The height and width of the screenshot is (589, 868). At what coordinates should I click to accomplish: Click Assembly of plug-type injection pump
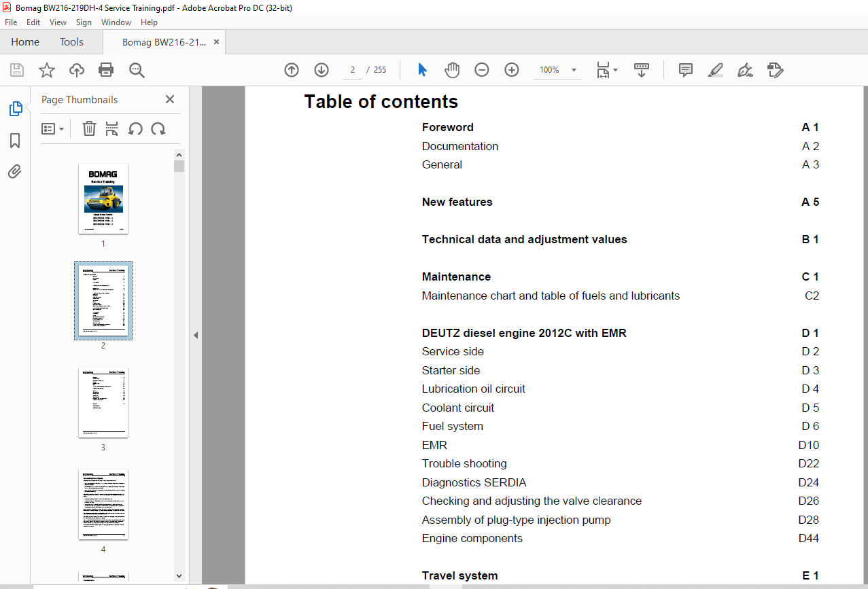pyautogui.click(x=516, y=520)
